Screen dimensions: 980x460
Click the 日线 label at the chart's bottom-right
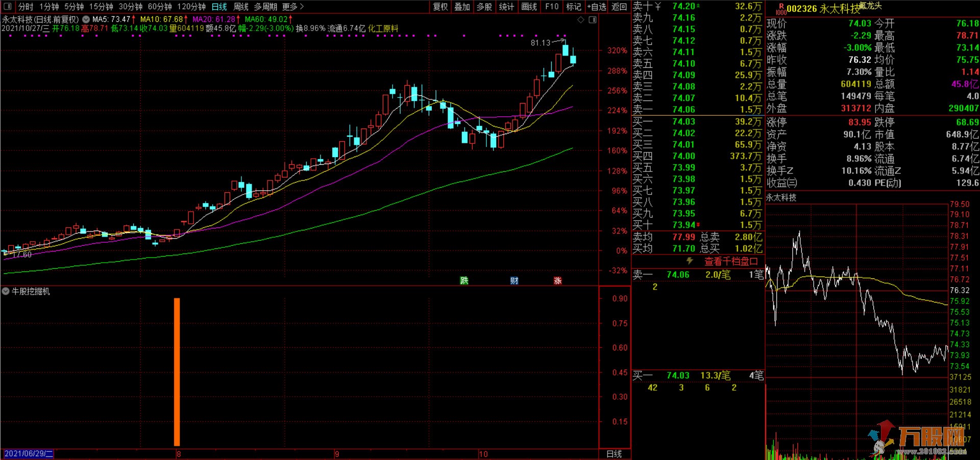coord(614,454)
